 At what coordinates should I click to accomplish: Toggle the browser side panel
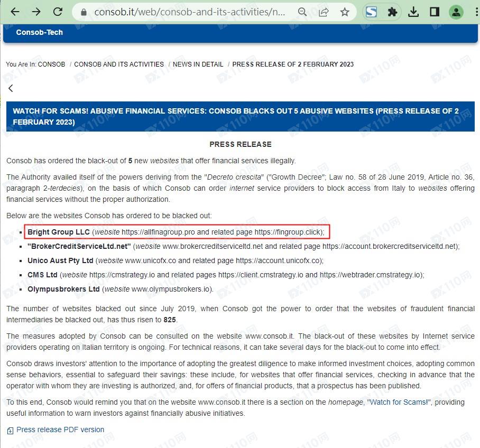tap(435, 12)
